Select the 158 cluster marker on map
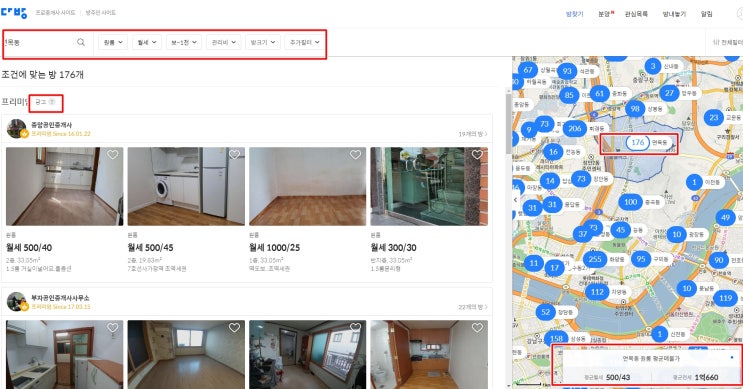743x389 pixels. [556, 338]
